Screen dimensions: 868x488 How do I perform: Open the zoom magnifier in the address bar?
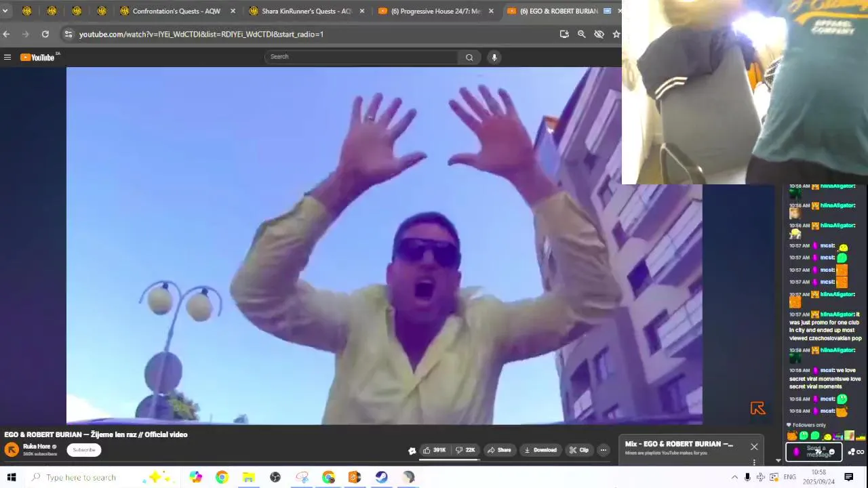click(581, 34)
